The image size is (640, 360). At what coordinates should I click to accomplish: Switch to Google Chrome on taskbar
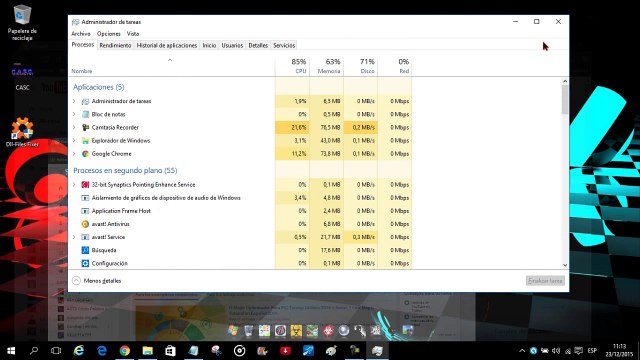point(124,351)
